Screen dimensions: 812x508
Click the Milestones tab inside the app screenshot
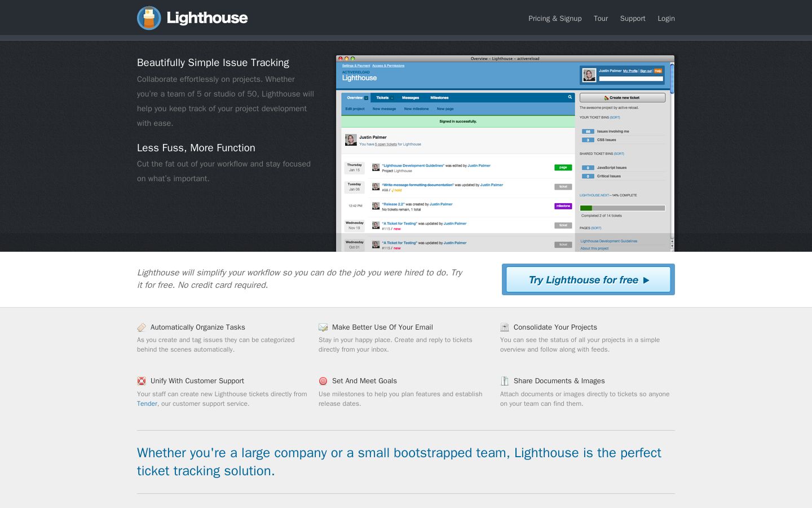tap(439, 98)
